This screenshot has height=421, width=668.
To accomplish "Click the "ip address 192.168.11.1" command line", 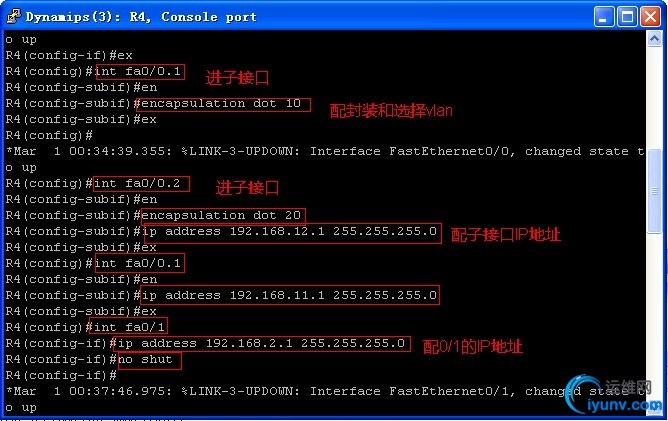I will click(x=290, y=295).
